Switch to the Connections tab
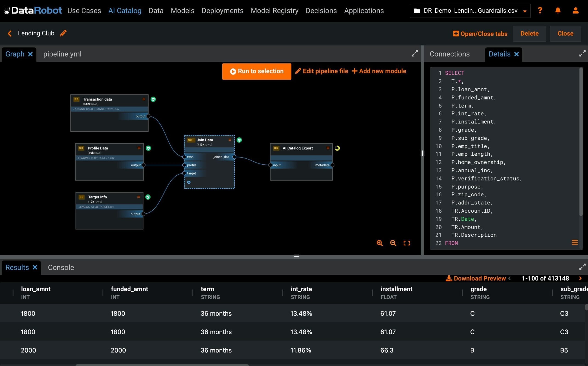This screenshot has height=366, width=588. tap(449, 54)
